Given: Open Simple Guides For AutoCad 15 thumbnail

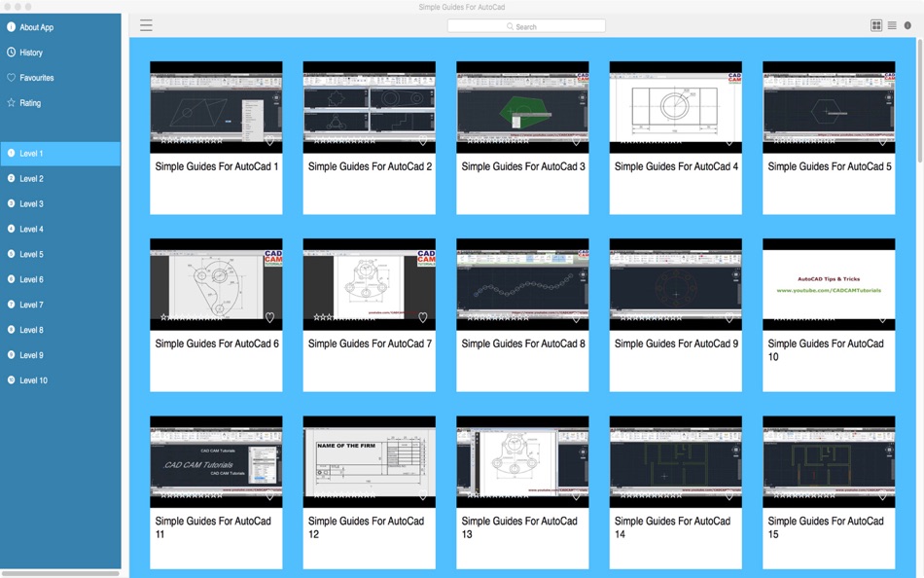Looking at the screenshot, I should [829, 462].
